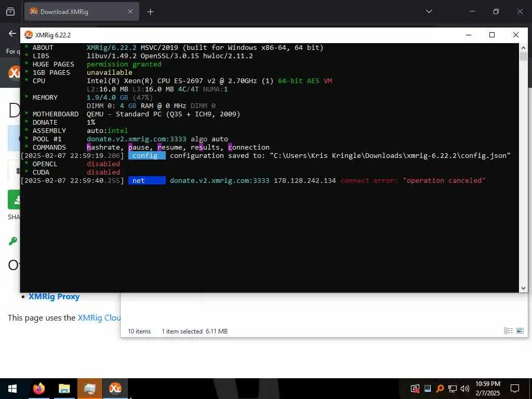
Task: Close the Download XMRig browser tab
Action: (x=130, y=11)
